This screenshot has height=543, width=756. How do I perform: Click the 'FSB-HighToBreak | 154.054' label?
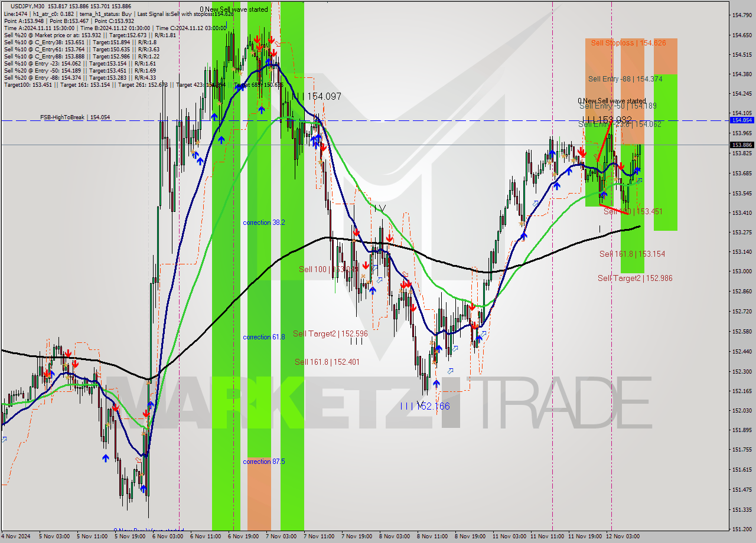click(75, 117)
